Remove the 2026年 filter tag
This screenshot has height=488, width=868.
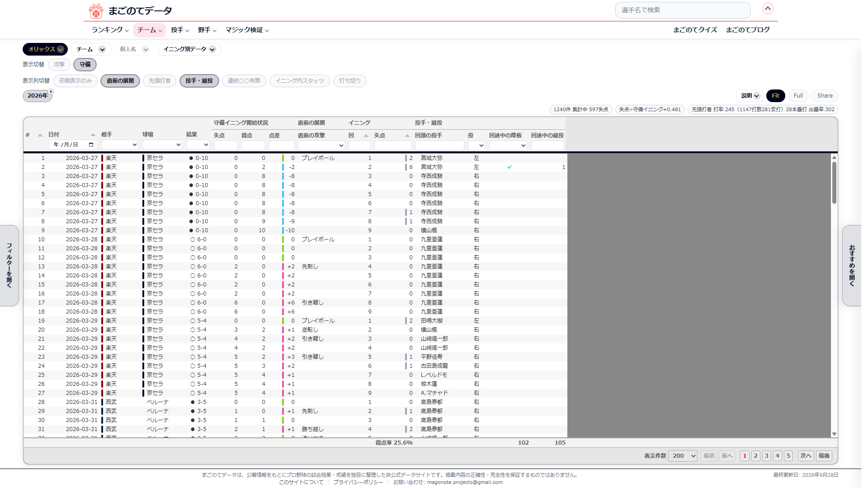coord(51,92)
